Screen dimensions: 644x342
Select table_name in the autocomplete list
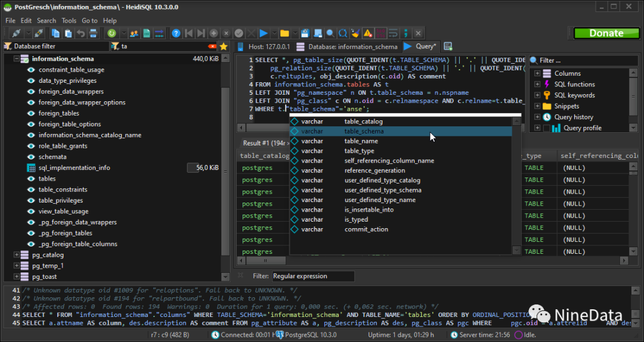coord(361,141)
